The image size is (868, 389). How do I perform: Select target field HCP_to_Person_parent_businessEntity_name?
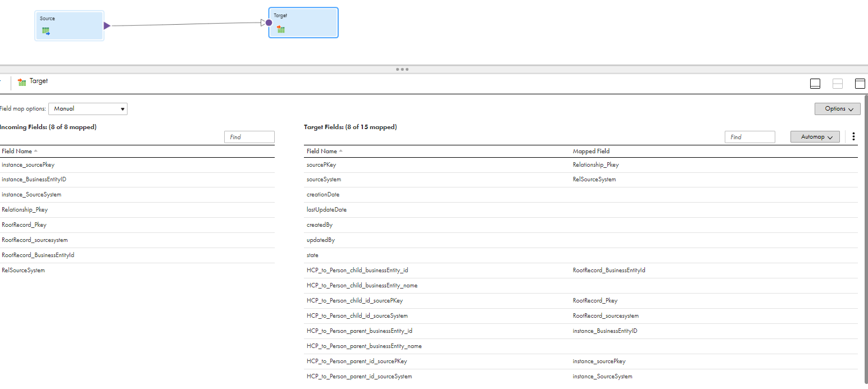pyautogui.click(x=364, y=346)
